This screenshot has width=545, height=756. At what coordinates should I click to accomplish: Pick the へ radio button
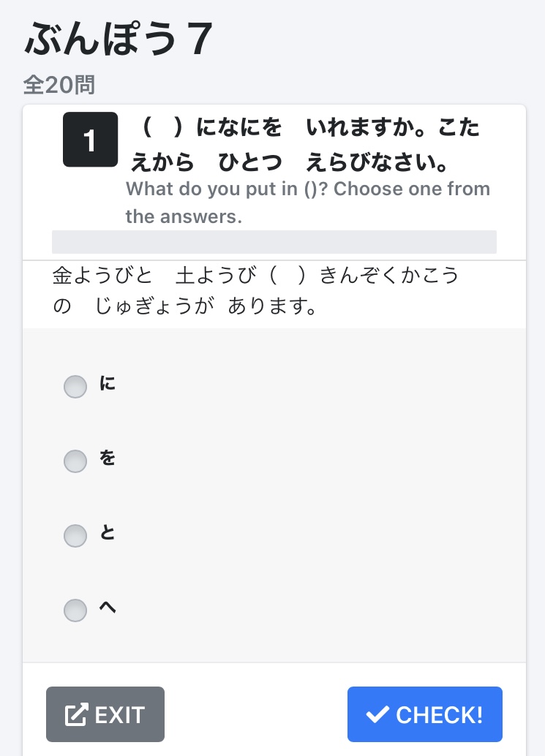75,611
